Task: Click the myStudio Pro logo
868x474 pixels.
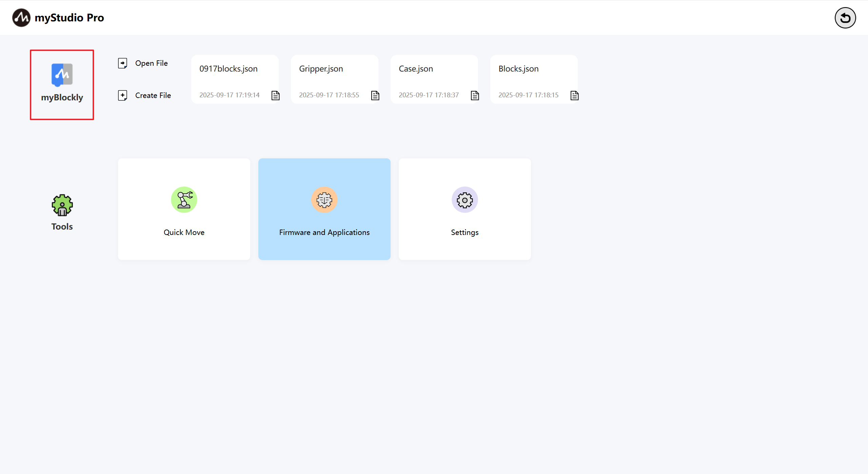Action: [21, 18]
